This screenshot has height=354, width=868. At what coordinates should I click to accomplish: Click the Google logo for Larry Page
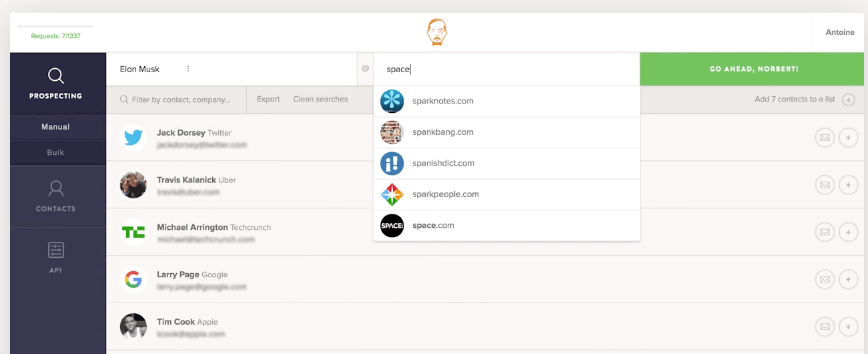tap(133, 280)
